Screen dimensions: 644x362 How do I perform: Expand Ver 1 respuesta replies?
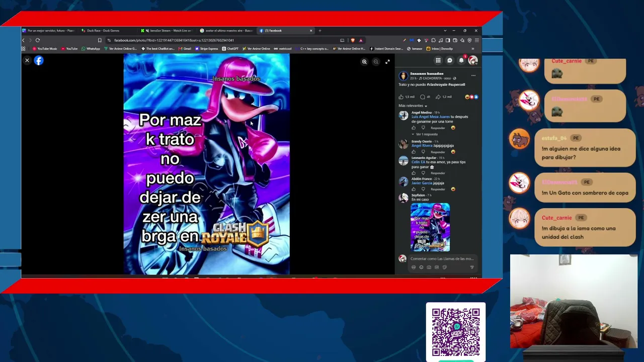427,134
